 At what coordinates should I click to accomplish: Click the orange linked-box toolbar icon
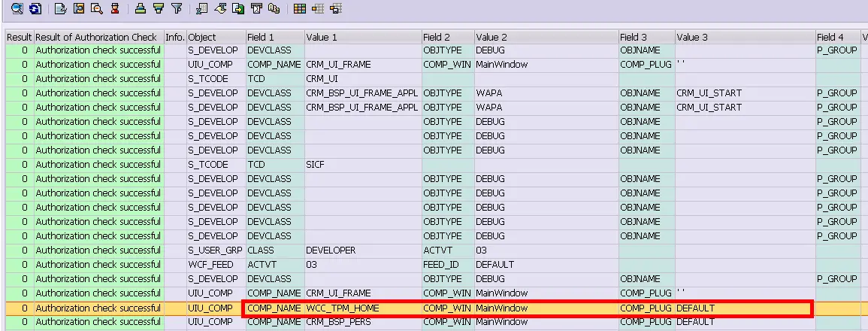[79, 8]
